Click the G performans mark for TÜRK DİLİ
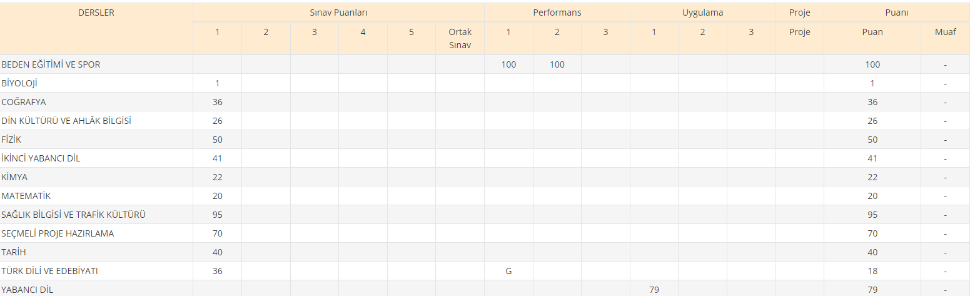Image resolution: width=980 pixels, height=296 pixels. 508,271
